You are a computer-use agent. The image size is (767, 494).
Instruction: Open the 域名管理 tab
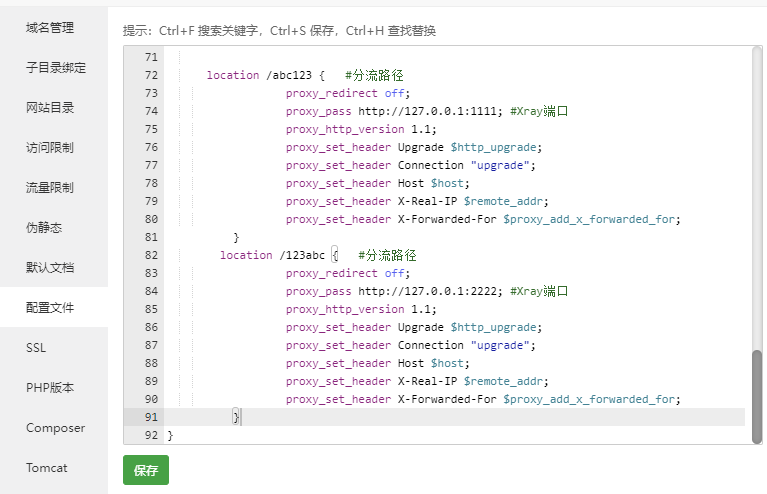[x=50, y=27]
